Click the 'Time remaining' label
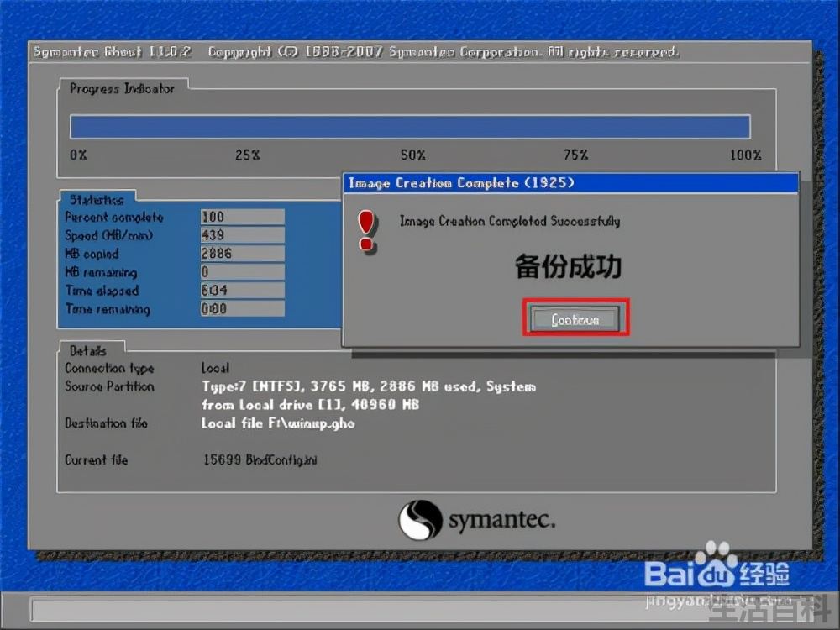Screen dimensions: 840x630 tap(108, 308)
